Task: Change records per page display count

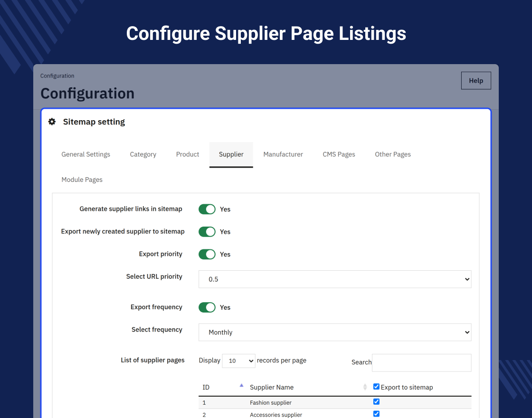Action: (238, 361)
